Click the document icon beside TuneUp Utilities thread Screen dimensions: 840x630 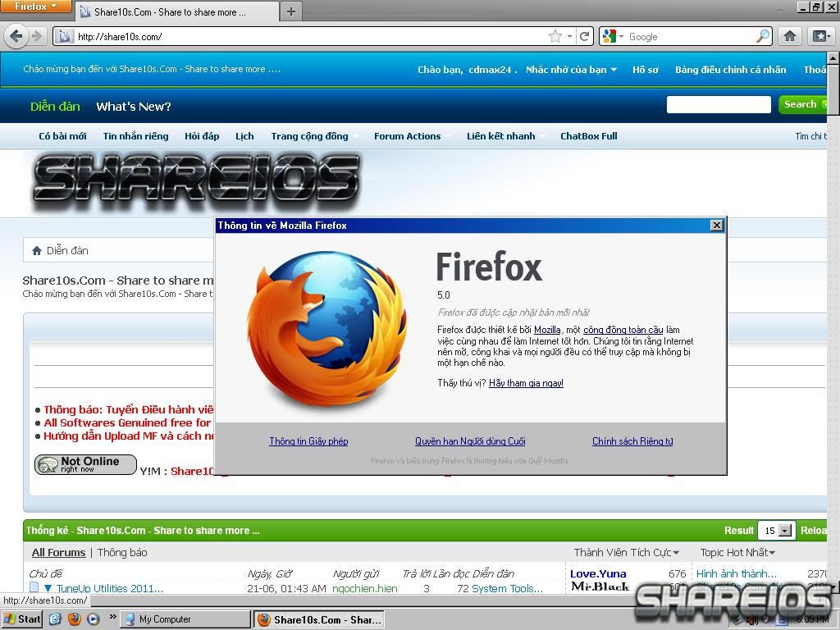coord(34,587)
